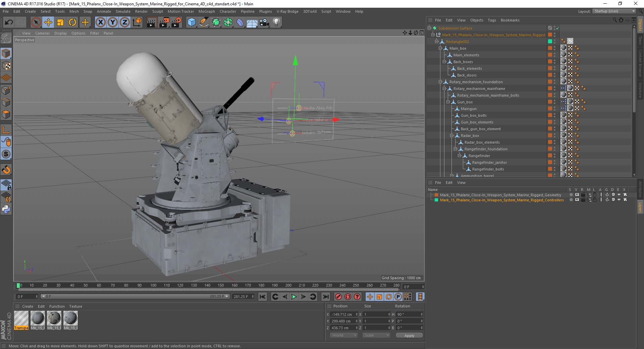Toggle autokeying button
Image resolution: width=644 pixels, height=349 pixels.
click(348, 297)
